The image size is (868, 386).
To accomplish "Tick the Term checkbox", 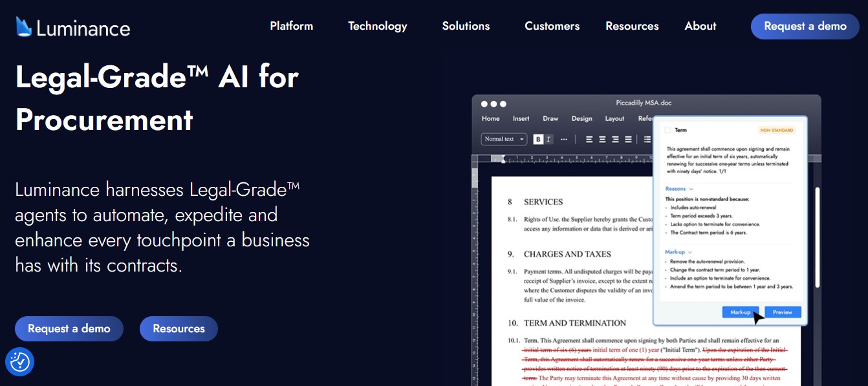I will point(667,130).
